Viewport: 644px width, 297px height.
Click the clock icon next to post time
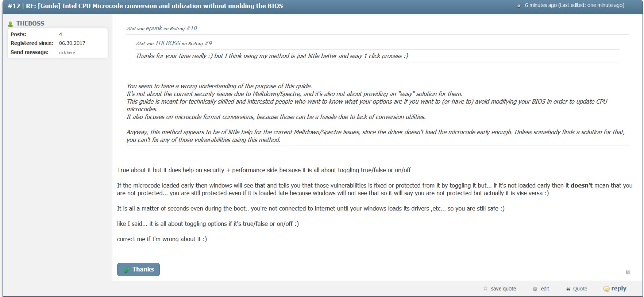coord(518,6)
